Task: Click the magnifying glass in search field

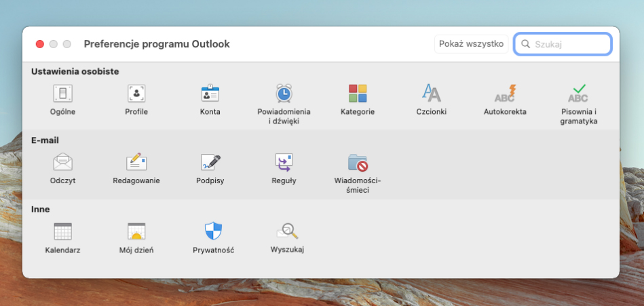Action: tap(525, 44)
